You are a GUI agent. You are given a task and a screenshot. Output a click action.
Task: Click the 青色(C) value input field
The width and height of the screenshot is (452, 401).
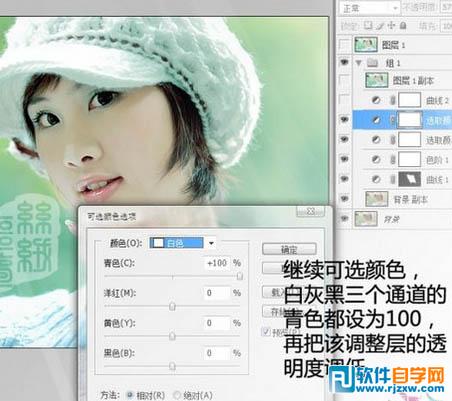click(x=217, y=263)
